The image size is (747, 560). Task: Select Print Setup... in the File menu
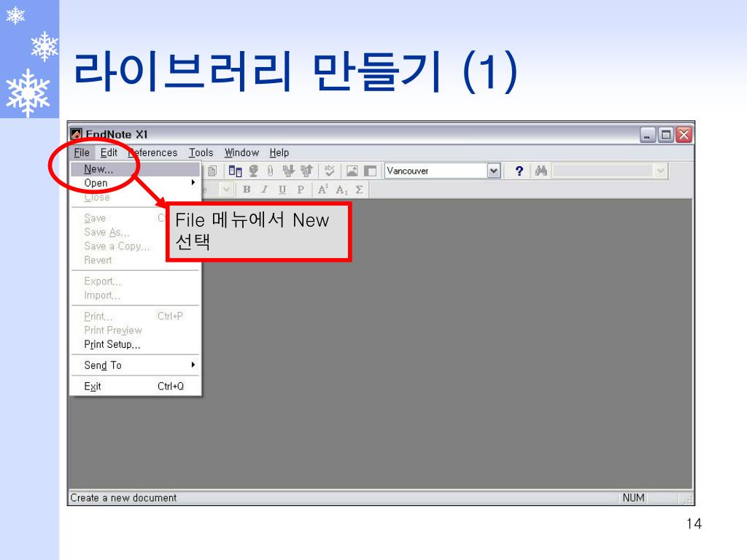[135, 344]
